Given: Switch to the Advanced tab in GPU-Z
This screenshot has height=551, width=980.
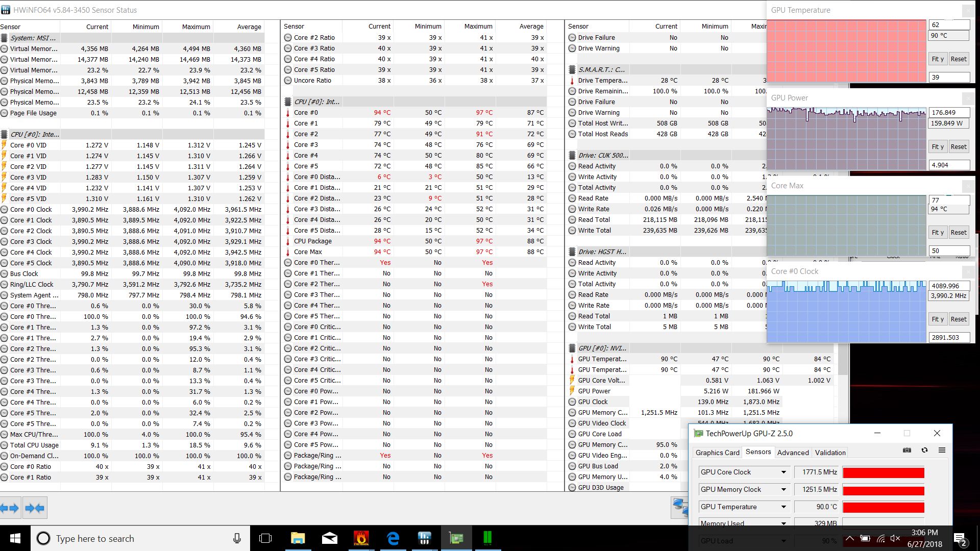Looking at the screenshot, I should click(793, 453).
